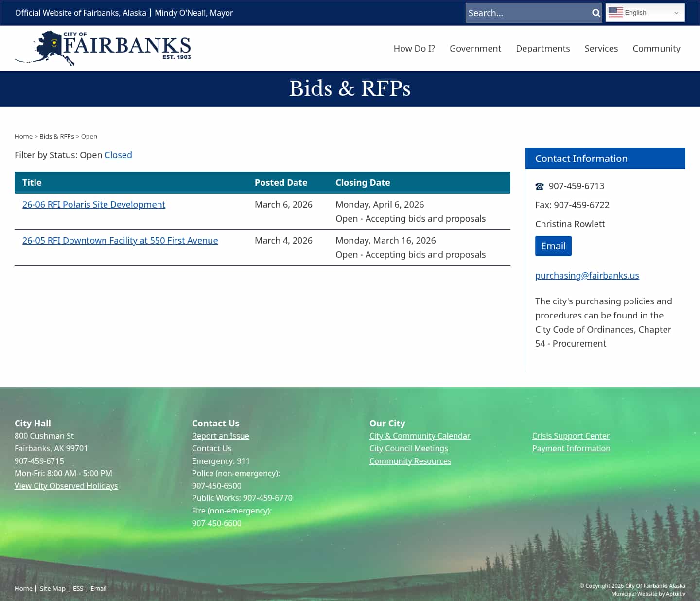Image resolution: width=700 pixels, height=601 pixels.
Task: Click the telephone icon beside 907-459-6713
Action: point(539,186)
